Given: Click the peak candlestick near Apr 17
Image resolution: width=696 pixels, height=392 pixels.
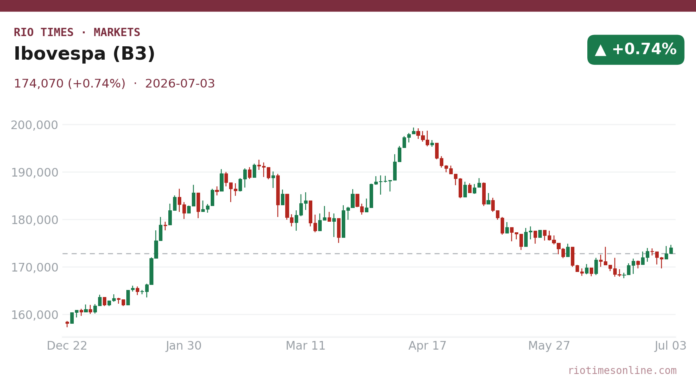Looking at the screenshot, I should [413, 131].
